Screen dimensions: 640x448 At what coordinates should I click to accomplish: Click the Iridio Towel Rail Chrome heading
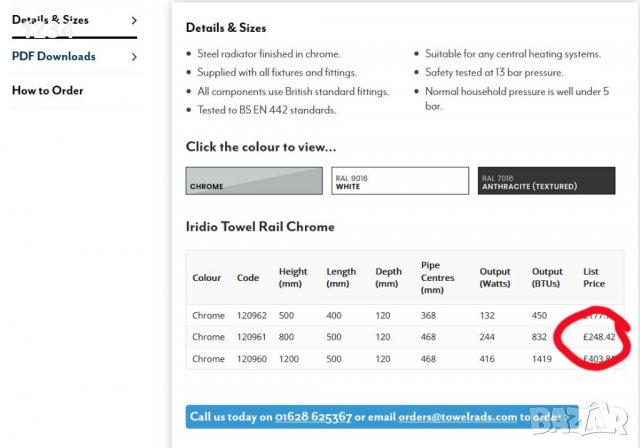pos(259,227)
